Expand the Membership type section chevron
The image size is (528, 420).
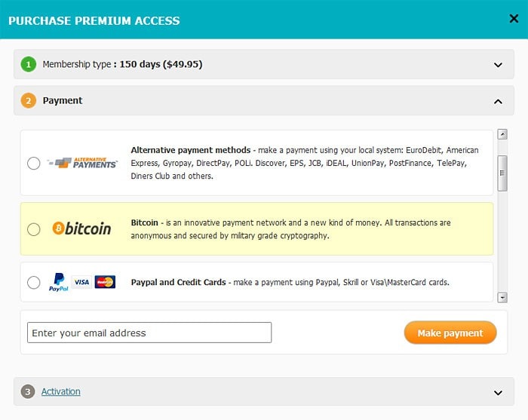tap(498, 65)
